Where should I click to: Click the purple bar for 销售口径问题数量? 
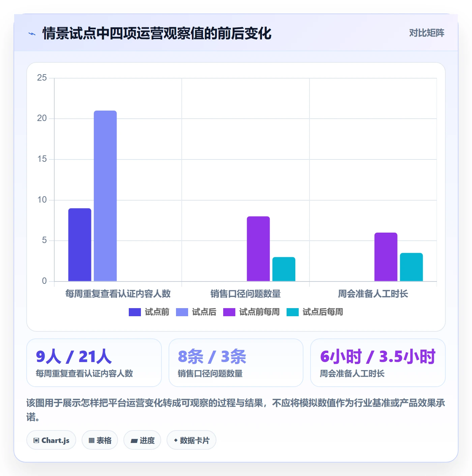click(258, 249)
